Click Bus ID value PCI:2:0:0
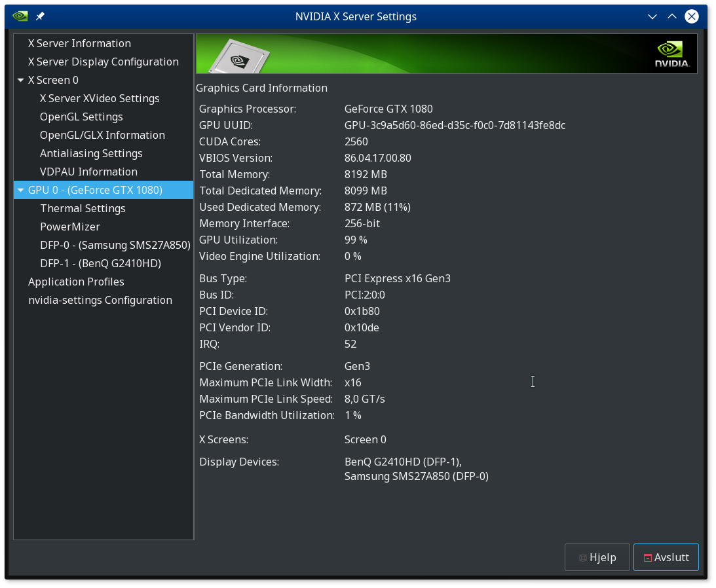Screen dimensions: 716x588 point(365,295)
